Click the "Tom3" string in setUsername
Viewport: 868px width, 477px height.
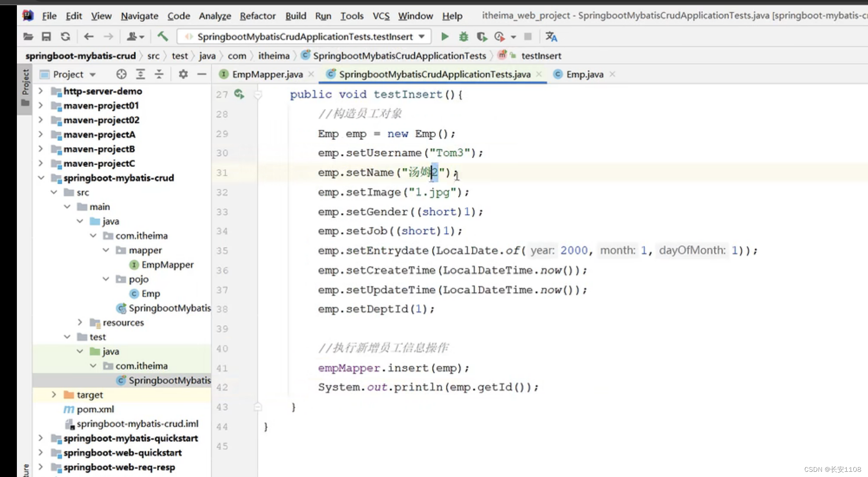[x=449, y=153]
